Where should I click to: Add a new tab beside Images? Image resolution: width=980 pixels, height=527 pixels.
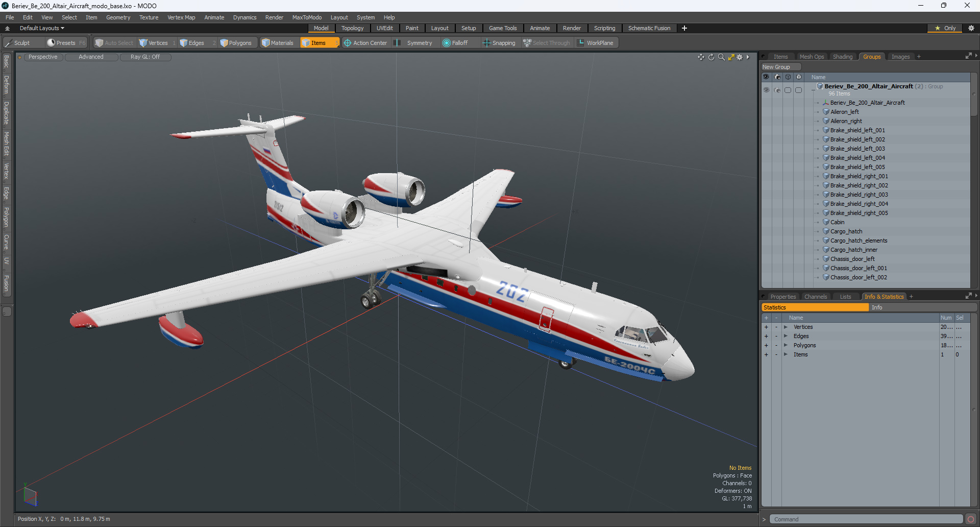(919, 57)
